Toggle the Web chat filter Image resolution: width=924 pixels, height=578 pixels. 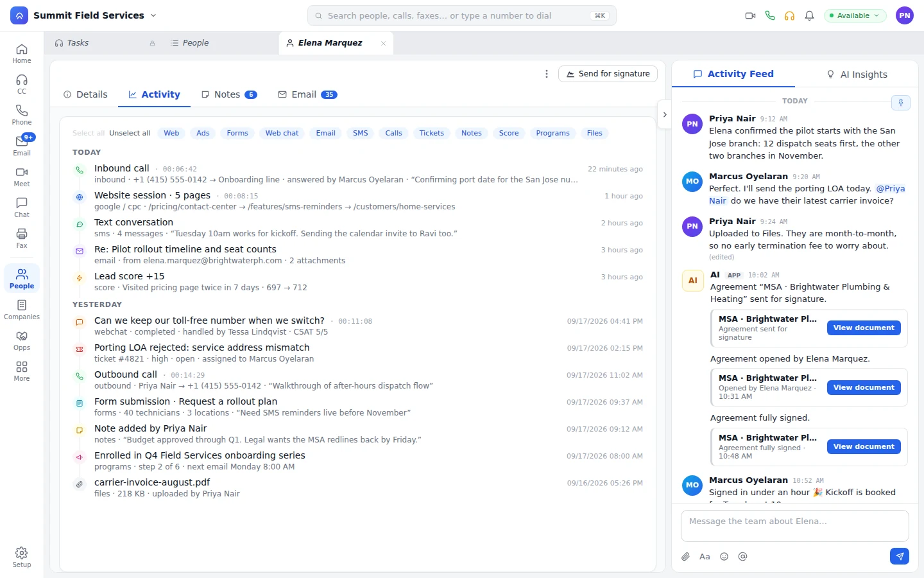tap(282, 133)
